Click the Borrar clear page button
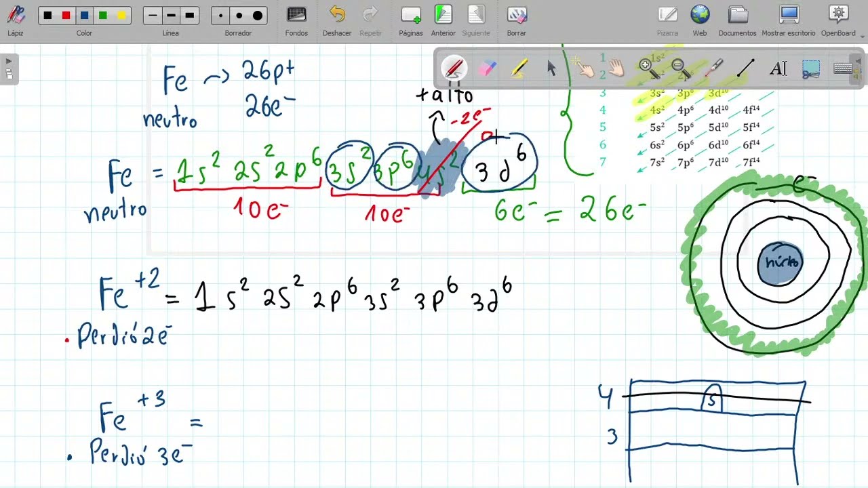The height and width of the screenshot is (488, 868). (517, 20)
